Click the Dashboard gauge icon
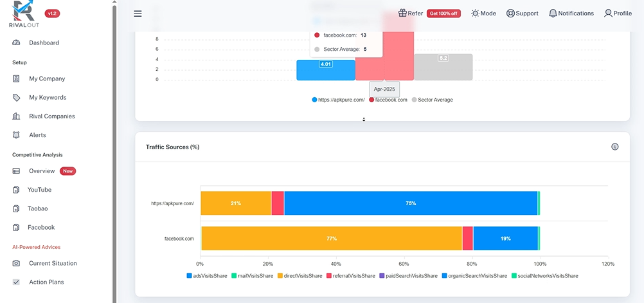This screenshot has height=303, width=644. (x=16, y=42)
